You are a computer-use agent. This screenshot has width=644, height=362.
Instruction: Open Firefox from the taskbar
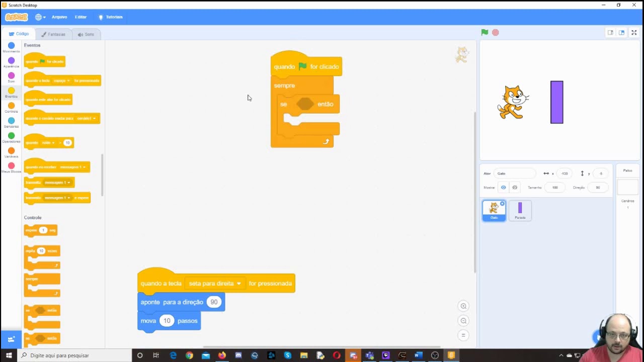[222, 355]
